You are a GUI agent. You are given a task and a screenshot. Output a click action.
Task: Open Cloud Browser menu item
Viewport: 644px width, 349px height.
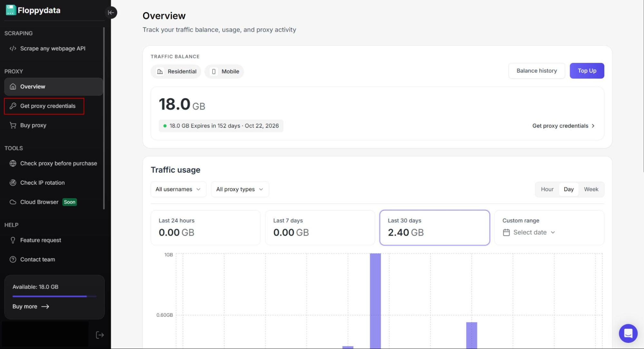point(54,202)
